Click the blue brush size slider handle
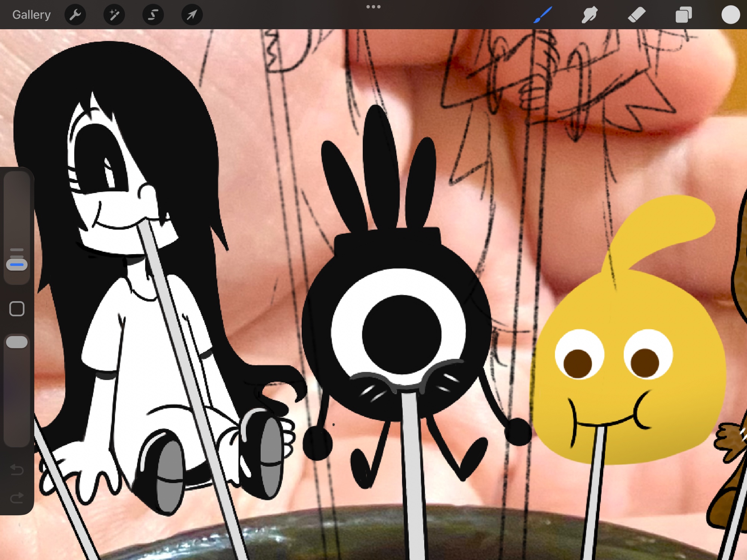 pos(17,265)
